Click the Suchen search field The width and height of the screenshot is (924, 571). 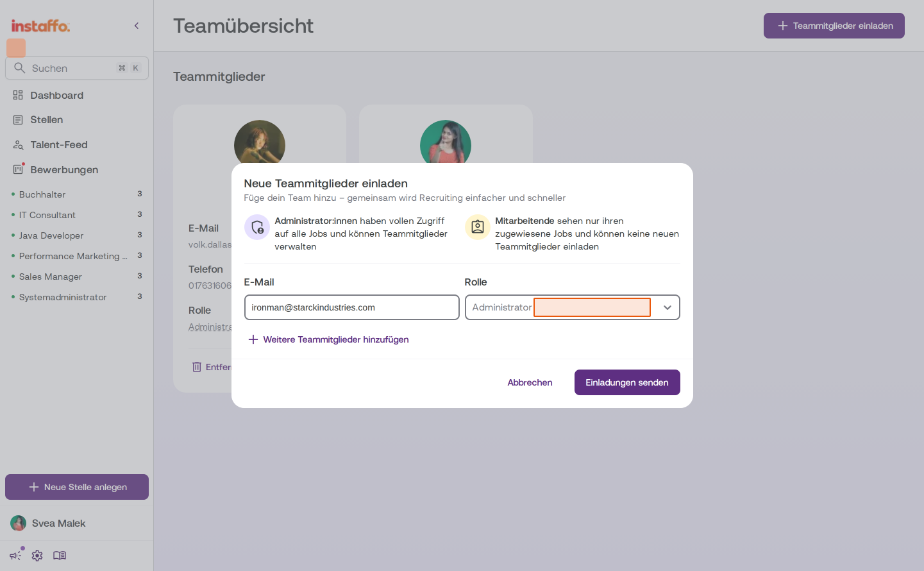click(x=77, y=68)
